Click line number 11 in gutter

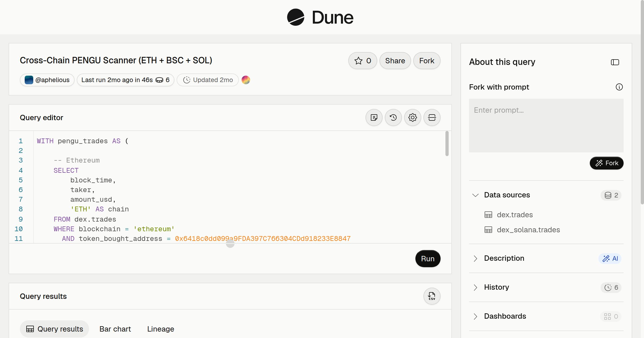tap(19, 239)
